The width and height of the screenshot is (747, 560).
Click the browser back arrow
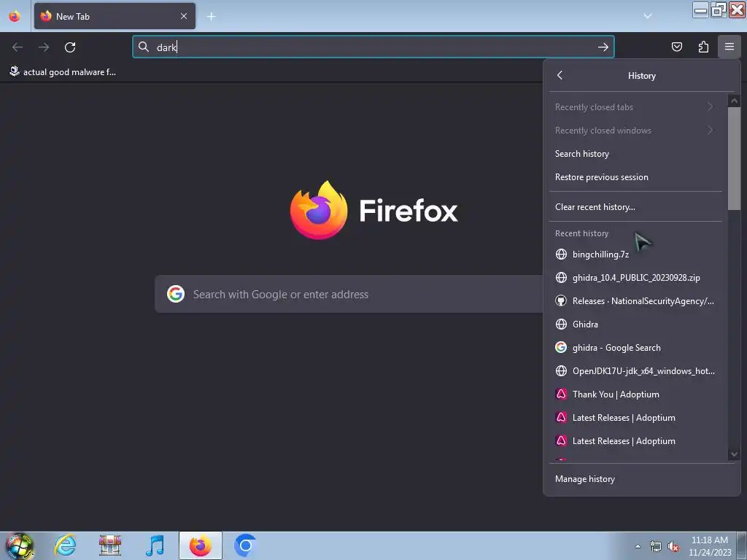[18, 47]
